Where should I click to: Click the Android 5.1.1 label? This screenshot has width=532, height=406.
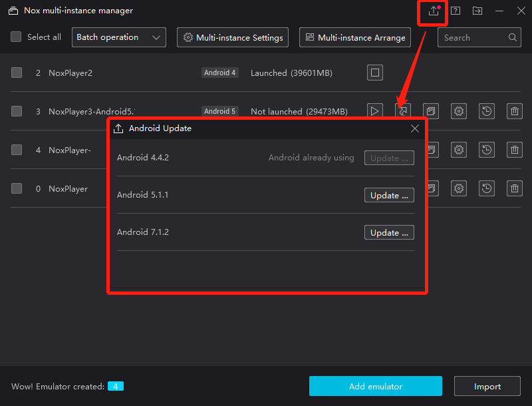coord(142,195)
